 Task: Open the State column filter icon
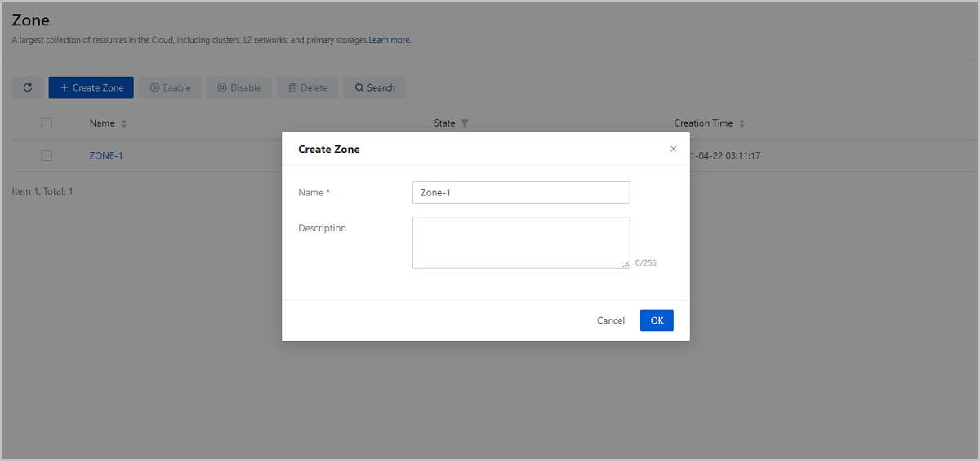point(465,123)
